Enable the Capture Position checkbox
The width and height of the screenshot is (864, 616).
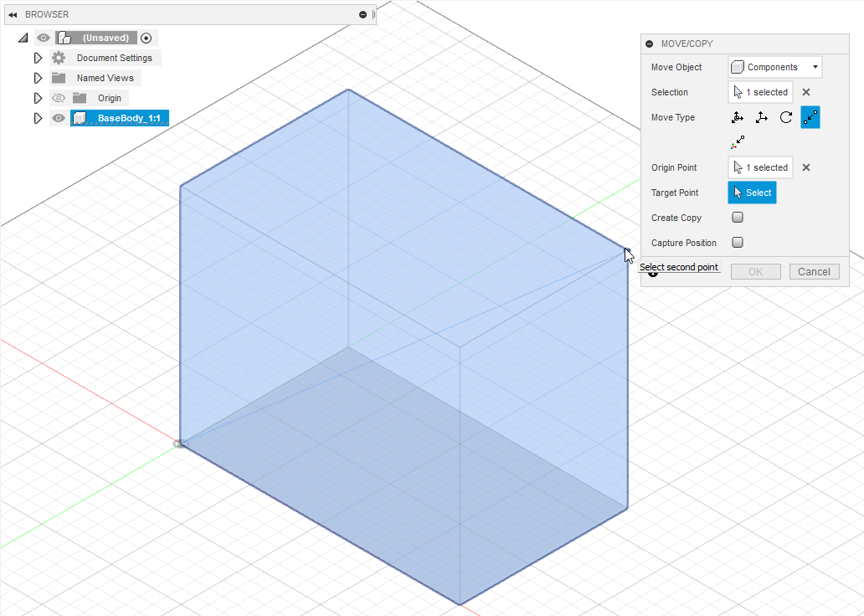[x=738, y=242]
